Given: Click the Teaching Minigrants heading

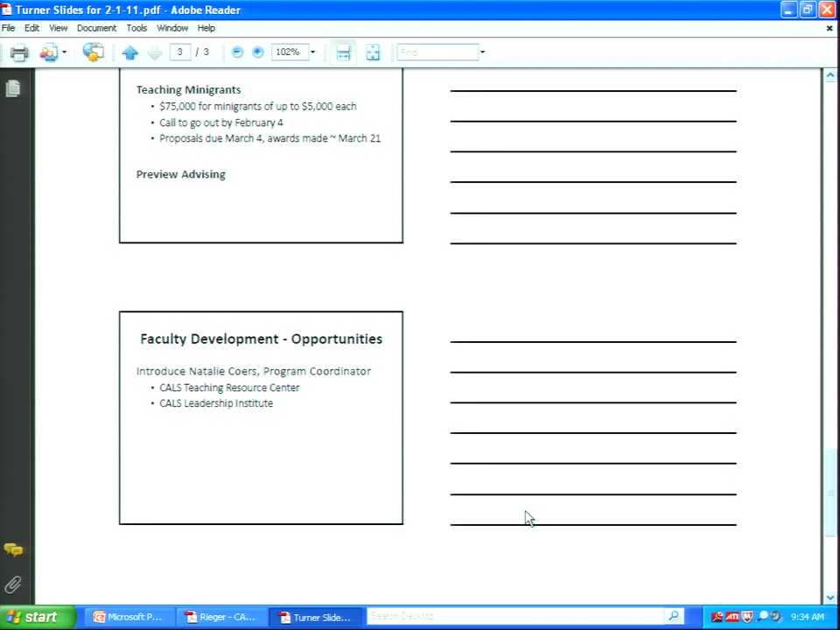Looking at the screenshot, I should 189,89.
